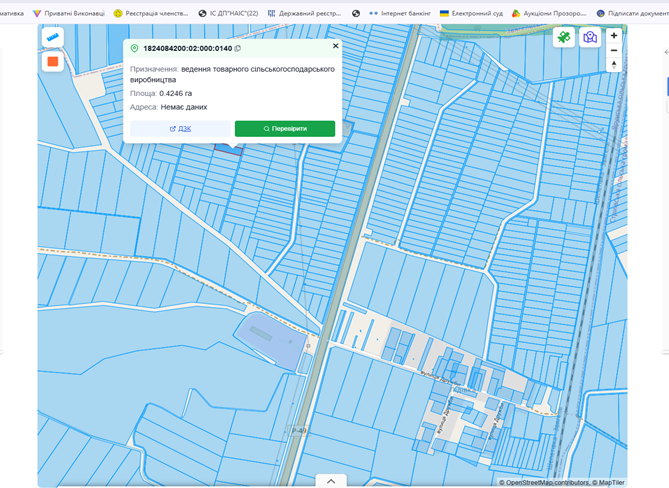Open the Електронний суд bookmark
This screenshot has width=669, height=488.
click(x=471, y=14)
